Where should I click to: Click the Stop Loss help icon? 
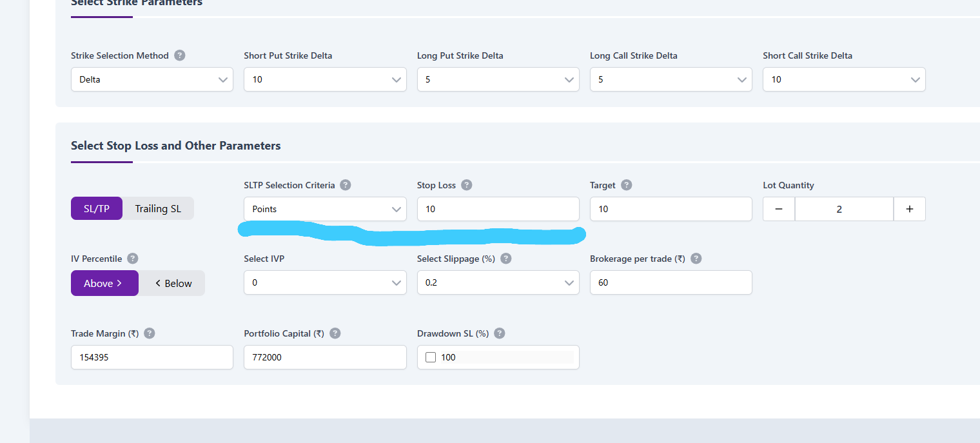point(467,185)
